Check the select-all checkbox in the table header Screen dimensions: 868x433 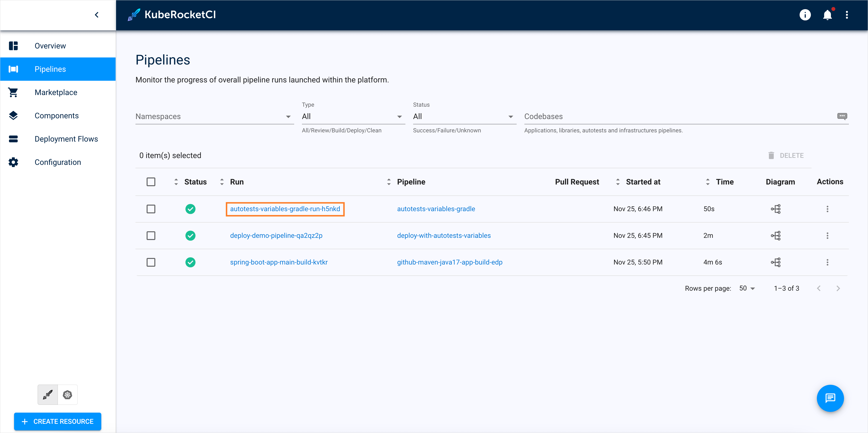point(151,181)
